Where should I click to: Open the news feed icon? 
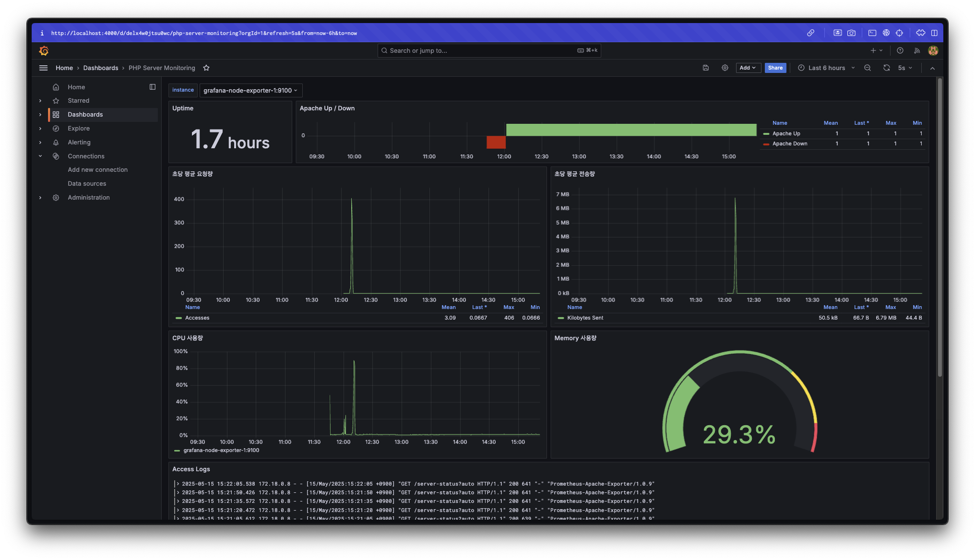tap(917, 50)
